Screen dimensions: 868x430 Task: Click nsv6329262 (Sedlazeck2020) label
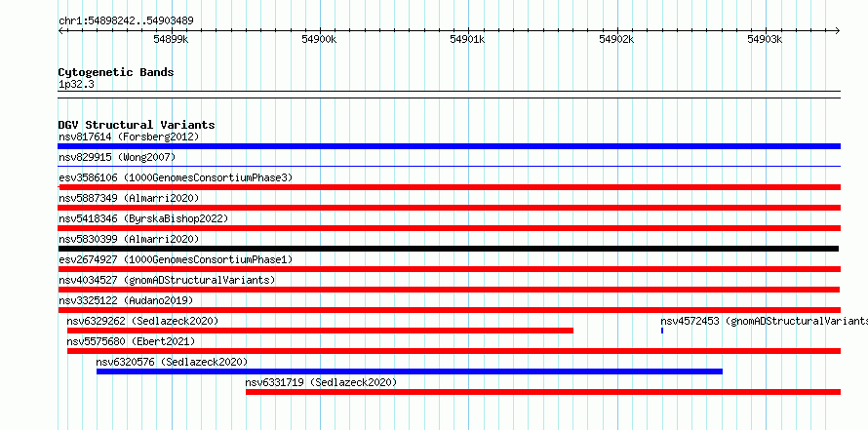pyautogui.click(x=142, y=321)
